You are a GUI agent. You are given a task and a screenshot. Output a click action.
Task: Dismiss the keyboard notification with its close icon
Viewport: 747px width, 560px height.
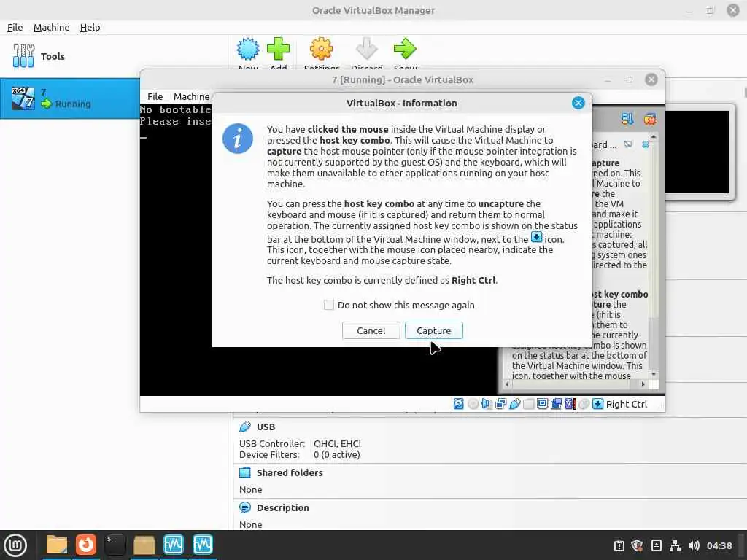(x=646, y=144)
